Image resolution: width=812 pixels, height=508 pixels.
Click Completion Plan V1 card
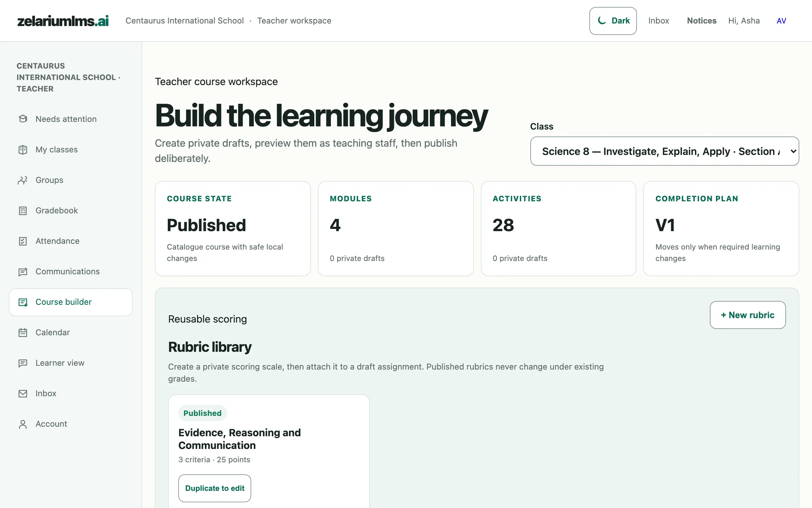click(721, 229)
